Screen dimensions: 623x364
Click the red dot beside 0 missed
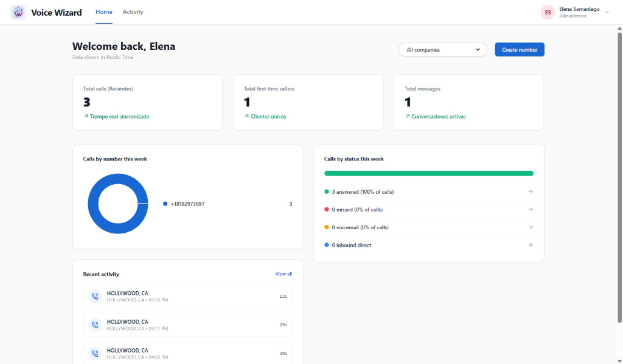[327, 209]
